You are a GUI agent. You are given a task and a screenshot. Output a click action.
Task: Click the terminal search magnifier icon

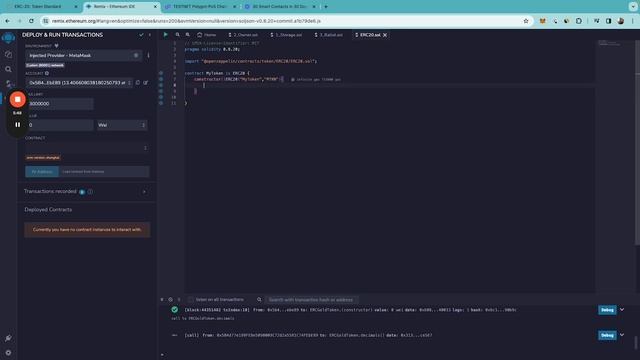pyautogui.click(x=259, y=300)
